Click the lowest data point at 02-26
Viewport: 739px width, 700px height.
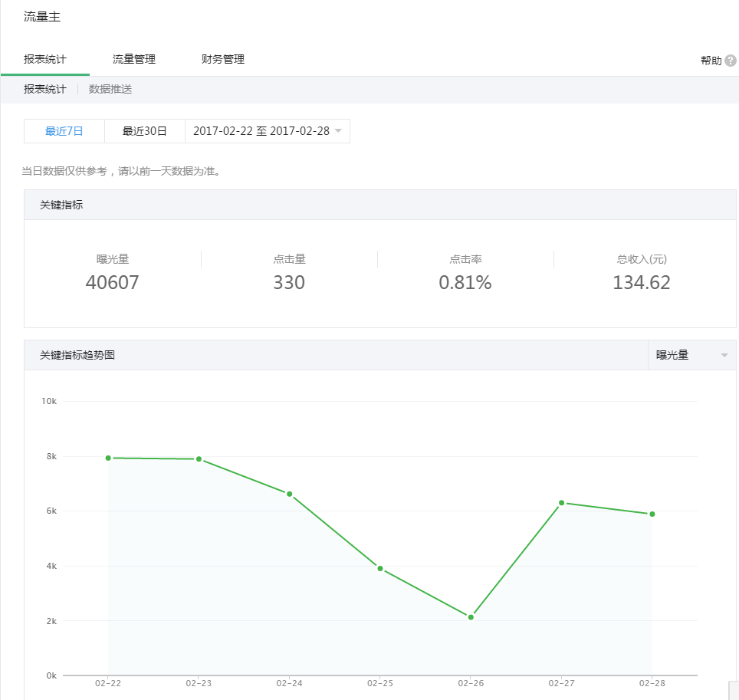coord(471,617)
